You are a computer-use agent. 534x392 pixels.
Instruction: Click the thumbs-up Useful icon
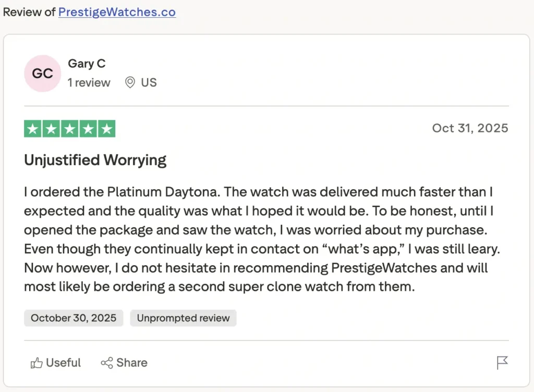37,362
